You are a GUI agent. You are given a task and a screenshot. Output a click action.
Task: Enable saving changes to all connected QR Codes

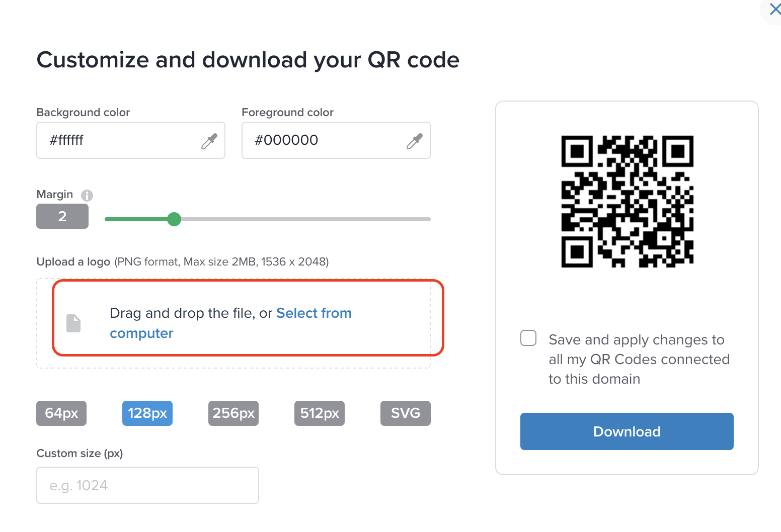(x=528, y=338)
